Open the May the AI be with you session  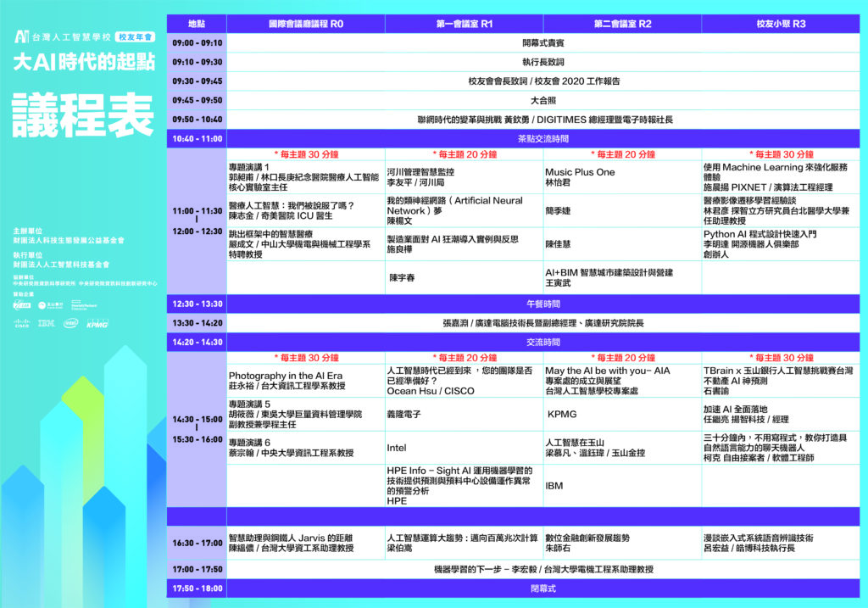click(606, 371)
